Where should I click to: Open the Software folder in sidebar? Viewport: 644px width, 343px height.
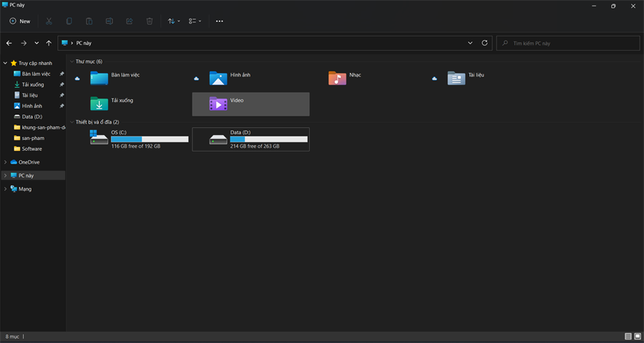pos(31,149)
